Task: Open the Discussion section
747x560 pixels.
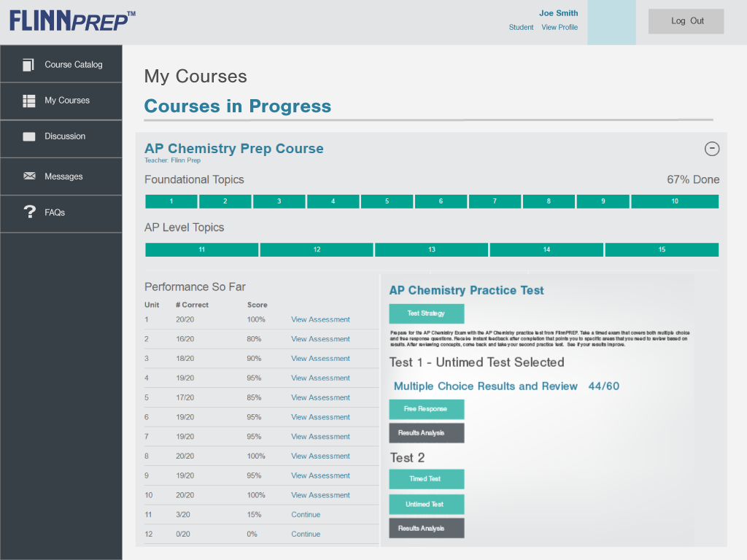Action: [x=61, y=139]
